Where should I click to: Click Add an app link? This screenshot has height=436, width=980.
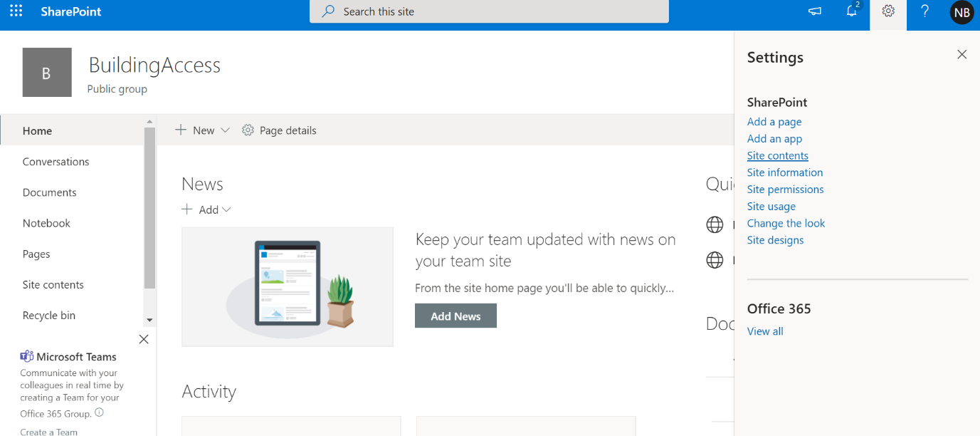tap(774, 139)
